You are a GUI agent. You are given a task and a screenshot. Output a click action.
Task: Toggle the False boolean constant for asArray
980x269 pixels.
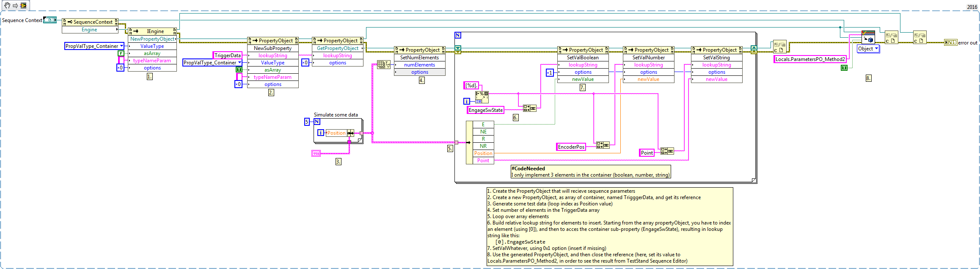[121, 53]
